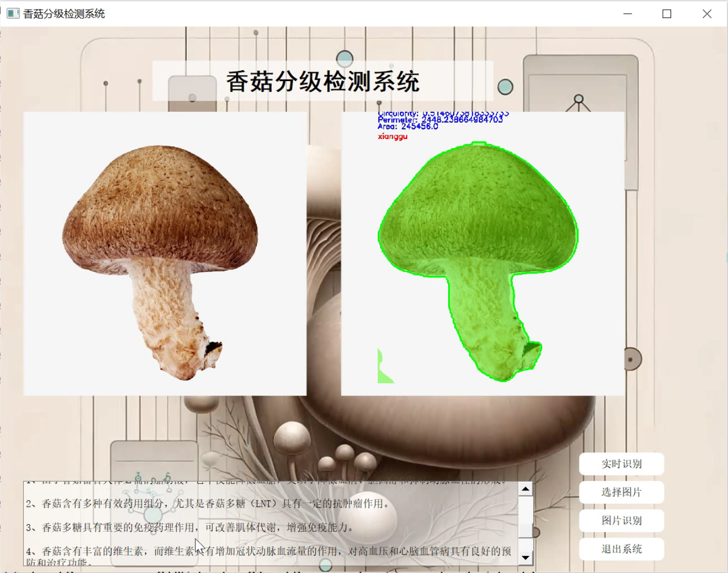Image resolution: width=728 pixels, height=573 pixels.
Task: Exit via the 退出系统 button
Action: coord(621,549)
